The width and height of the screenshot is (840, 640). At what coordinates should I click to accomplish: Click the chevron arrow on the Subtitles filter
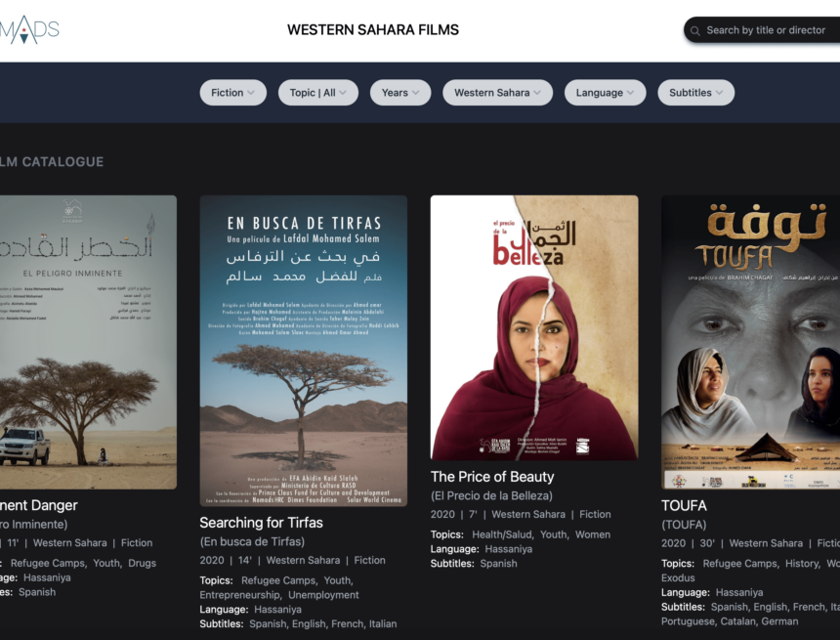pos(719,93)
